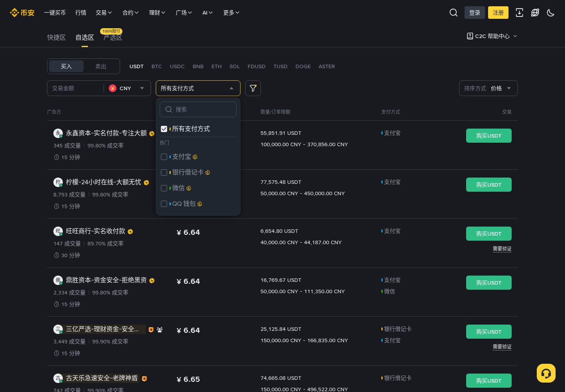This screenshot has height=392, width=565.
Task: Click the C2C help center question icon
Action: pyautogui.click(x=470, y=36)
